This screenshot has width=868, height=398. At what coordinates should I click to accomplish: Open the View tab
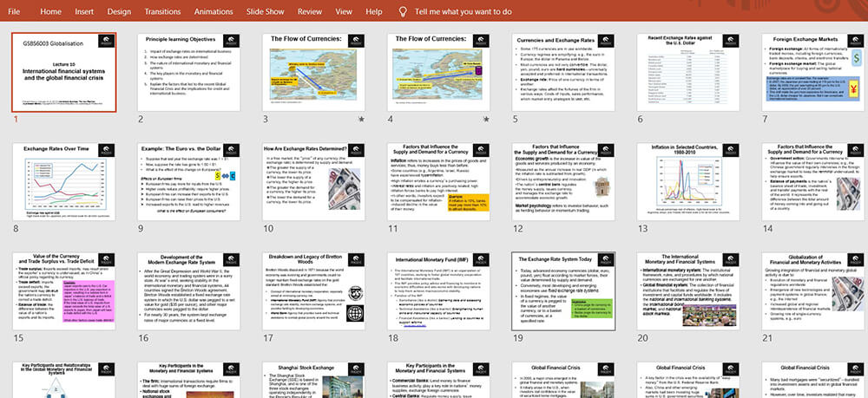point(344,11)
